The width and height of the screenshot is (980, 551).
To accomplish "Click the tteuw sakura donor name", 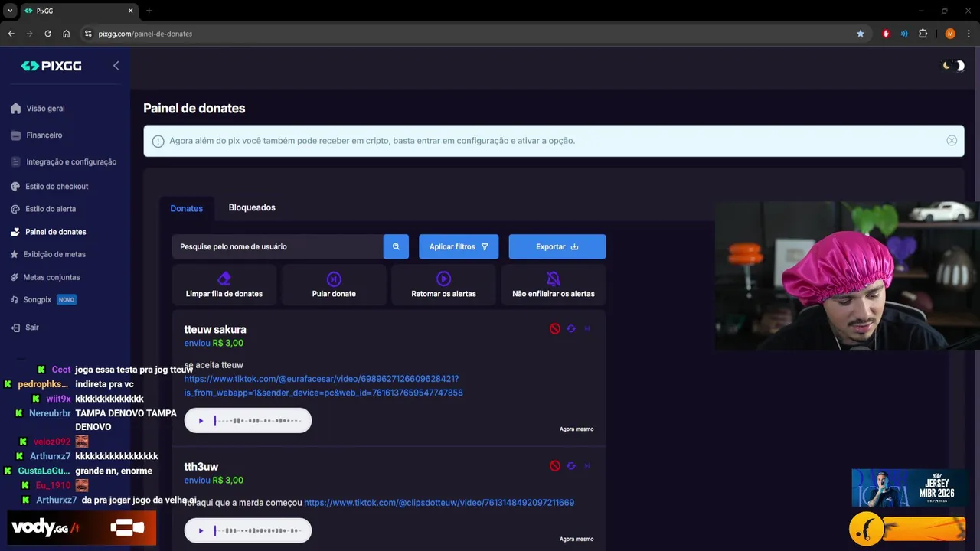I will coord(215,329).
